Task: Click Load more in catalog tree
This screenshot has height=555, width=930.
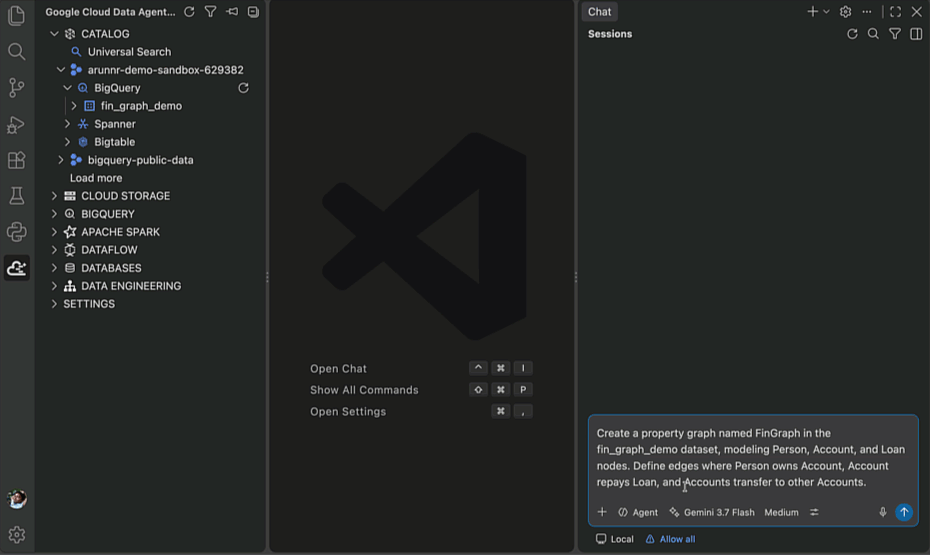Action: point(96,178)
